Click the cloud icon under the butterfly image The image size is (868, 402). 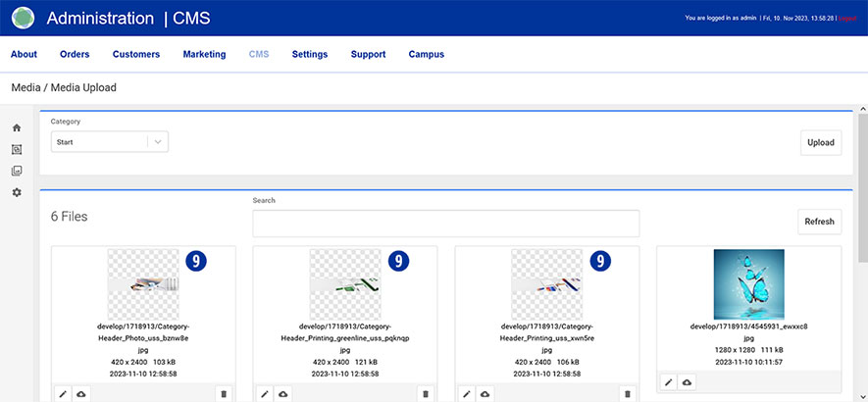point(688,382)
